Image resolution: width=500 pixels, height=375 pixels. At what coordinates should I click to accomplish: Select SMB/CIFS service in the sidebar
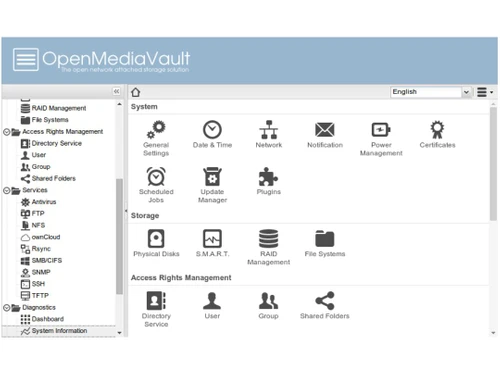[41, 260]
